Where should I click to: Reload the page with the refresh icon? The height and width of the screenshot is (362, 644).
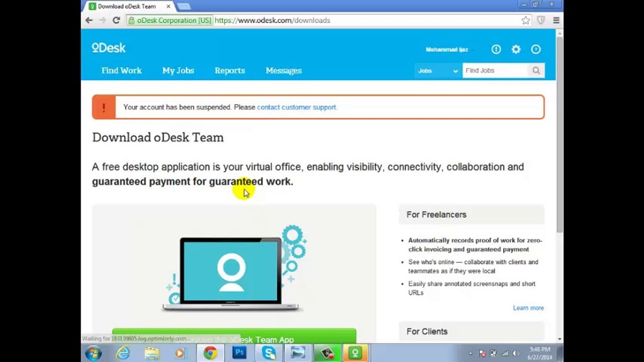coord(116,20)
